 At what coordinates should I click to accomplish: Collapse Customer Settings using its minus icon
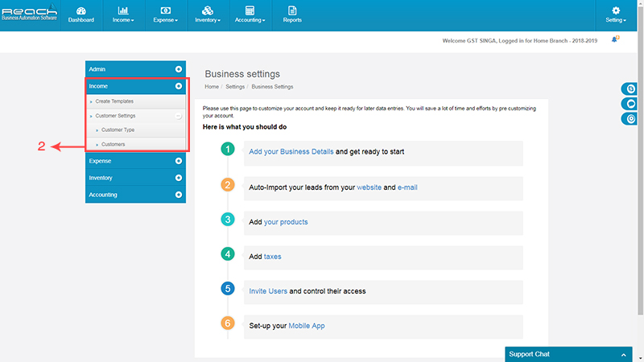click(x=178, y=116)
